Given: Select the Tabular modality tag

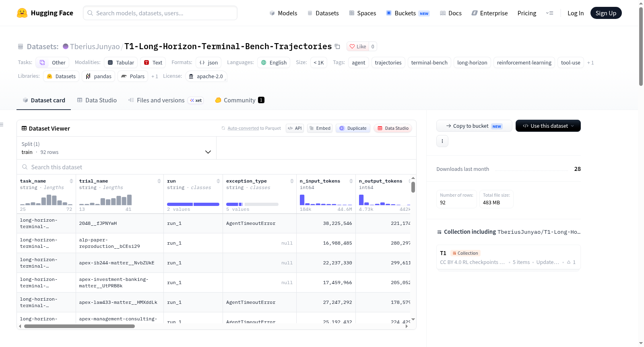Looking at the screenshot, I should [121, 62].
